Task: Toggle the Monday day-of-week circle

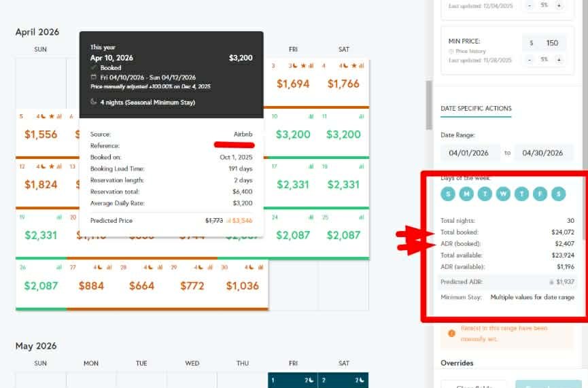Action: point(466,194)
